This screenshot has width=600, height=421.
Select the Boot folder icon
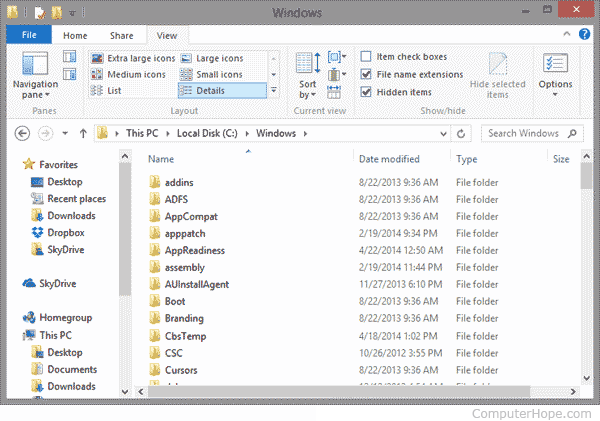click(155, 301)
